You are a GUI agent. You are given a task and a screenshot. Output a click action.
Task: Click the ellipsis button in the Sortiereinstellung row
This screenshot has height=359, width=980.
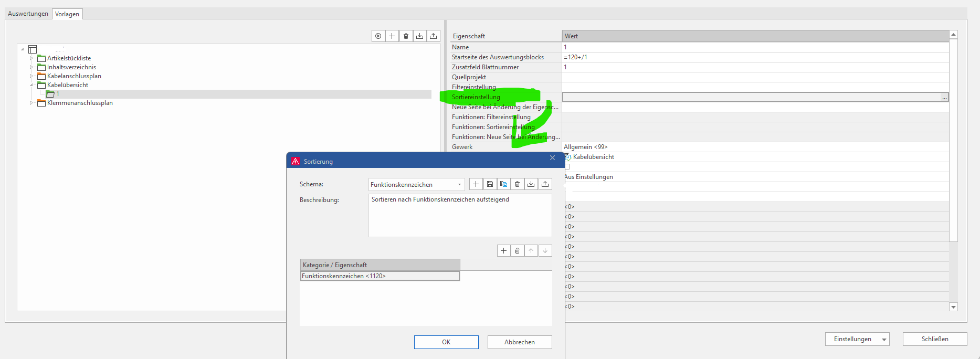click(x=944, y=97)
